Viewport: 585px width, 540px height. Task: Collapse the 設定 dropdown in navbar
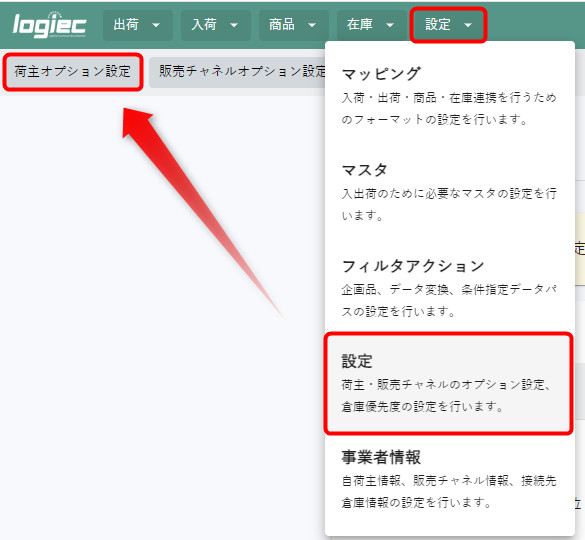click(x=448, y=25)
